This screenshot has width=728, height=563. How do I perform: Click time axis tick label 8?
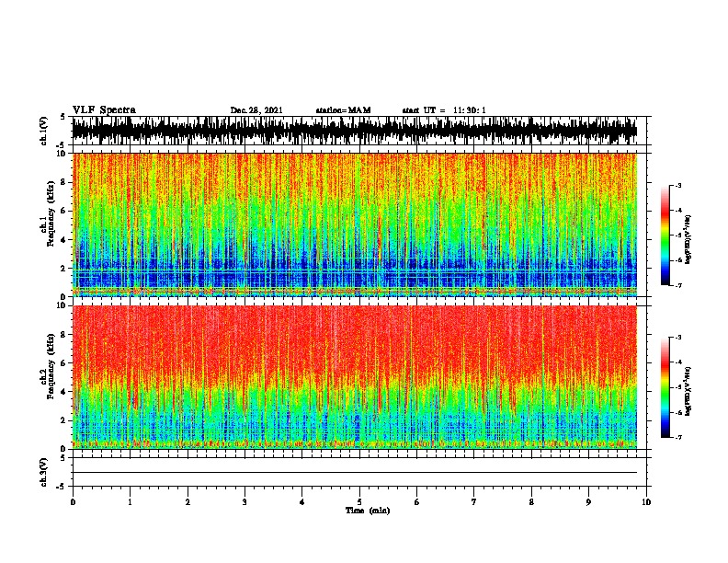[531, 502]
